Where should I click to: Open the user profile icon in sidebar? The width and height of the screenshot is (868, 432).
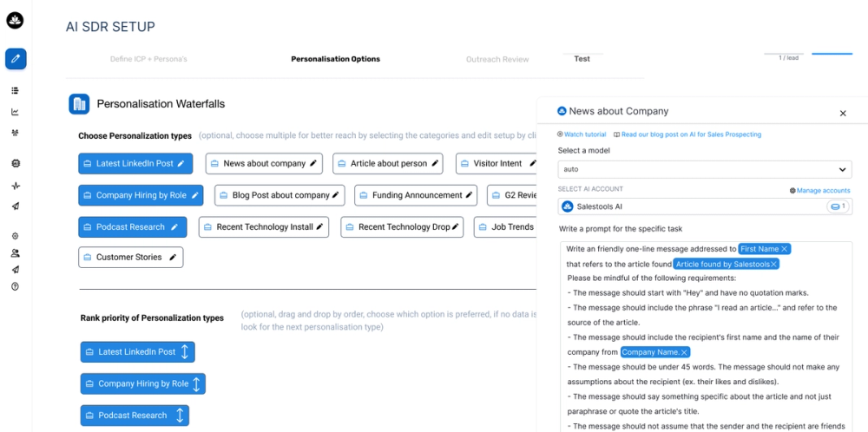(15, 253)
